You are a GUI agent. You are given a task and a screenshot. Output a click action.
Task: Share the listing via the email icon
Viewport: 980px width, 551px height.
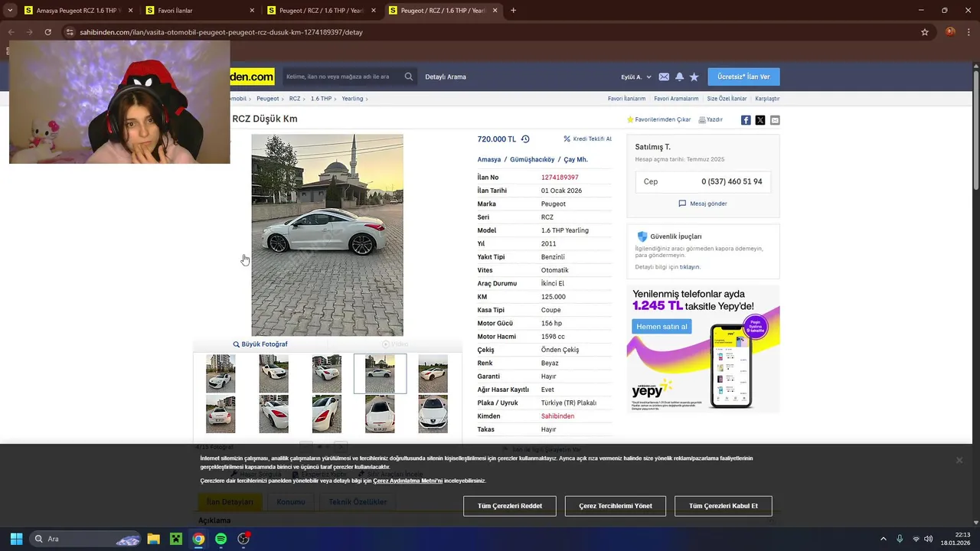(775, 120)
